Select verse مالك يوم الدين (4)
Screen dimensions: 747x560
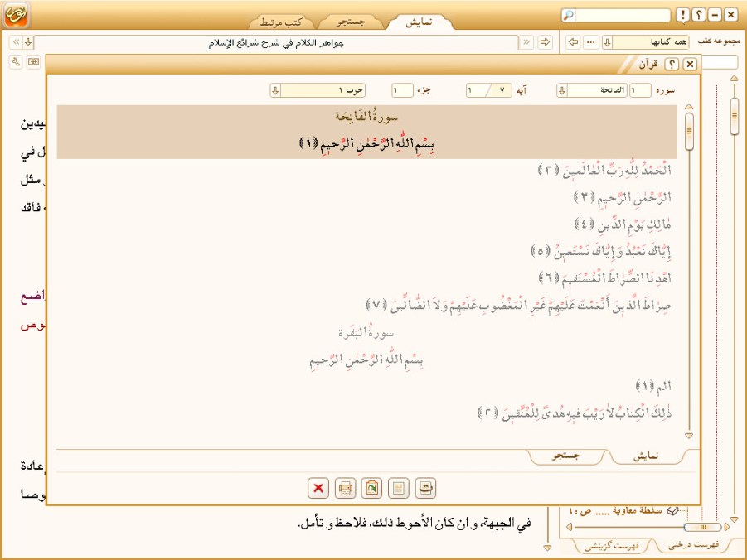[x=623, y=224]
